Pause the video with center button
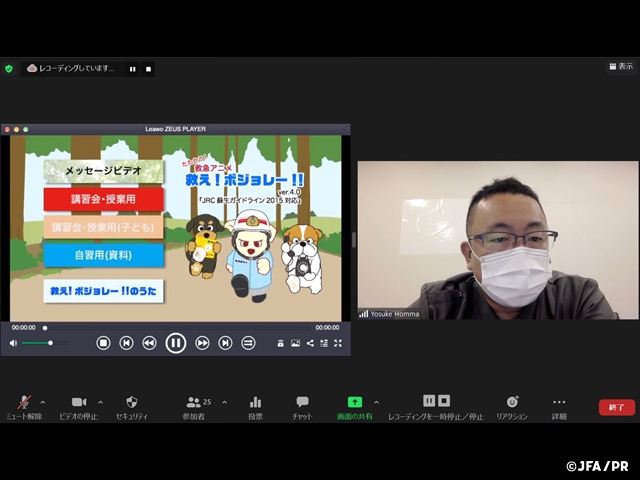 176,343
